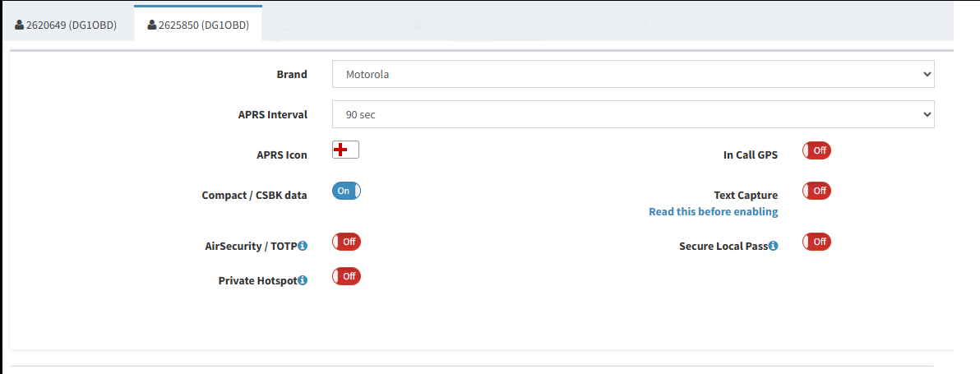The image size is (980, 374).
Task: Open the Brand dropdown showing Motorola
Action: click(x=633, y=74)
